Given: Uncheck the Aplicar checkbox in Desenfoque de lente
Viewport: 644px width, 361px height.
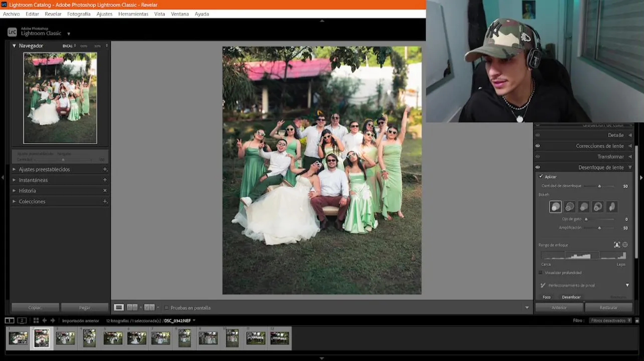Looking at the screenshot, I should (541, 176).
